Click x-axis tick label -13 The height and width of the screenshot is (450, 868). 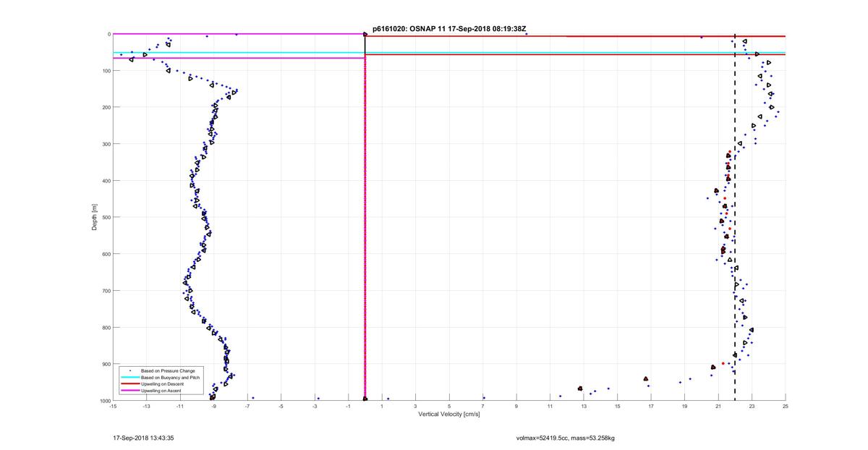coord(146,406)
